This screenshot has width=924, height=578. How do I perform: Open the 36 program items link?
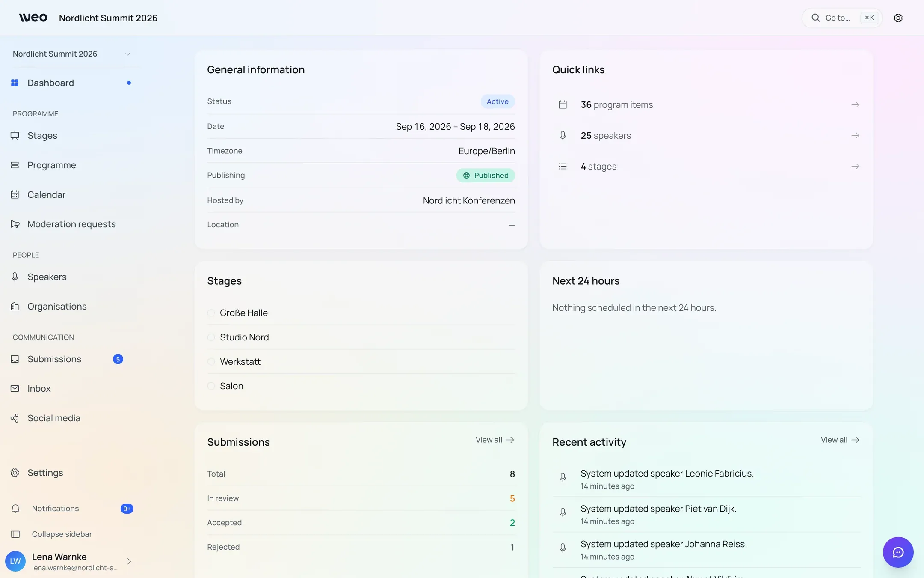click(706, 105)
